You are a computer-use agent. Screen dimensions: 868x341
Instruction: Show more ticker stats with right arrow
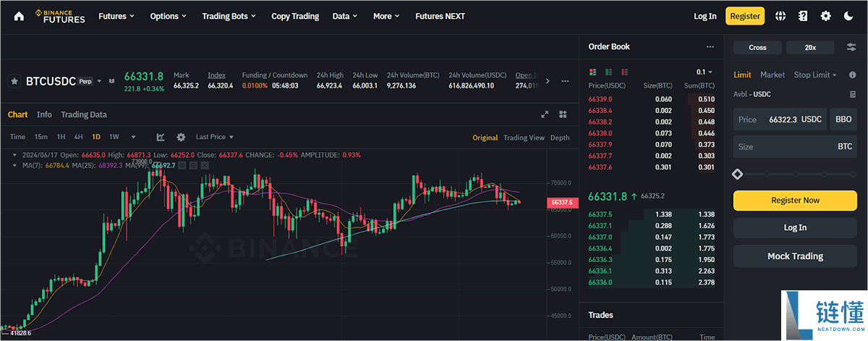[x=548, y=81]
